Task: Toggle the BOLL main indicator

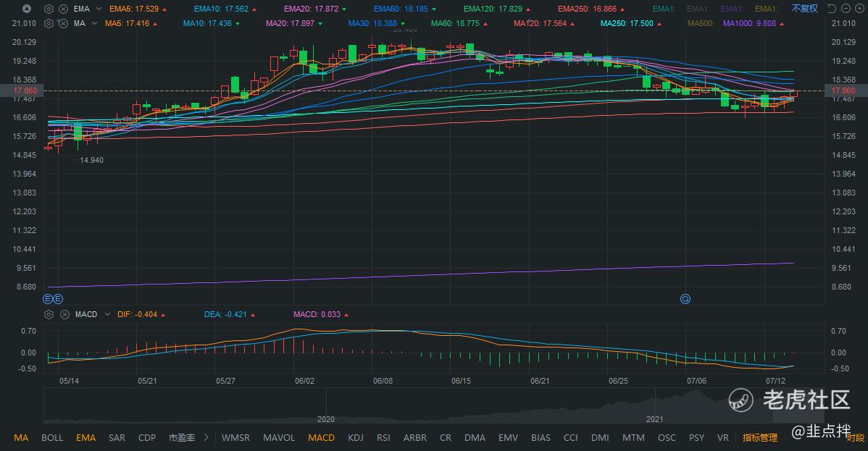Action: pyautogui.click(x=52, y=438)
